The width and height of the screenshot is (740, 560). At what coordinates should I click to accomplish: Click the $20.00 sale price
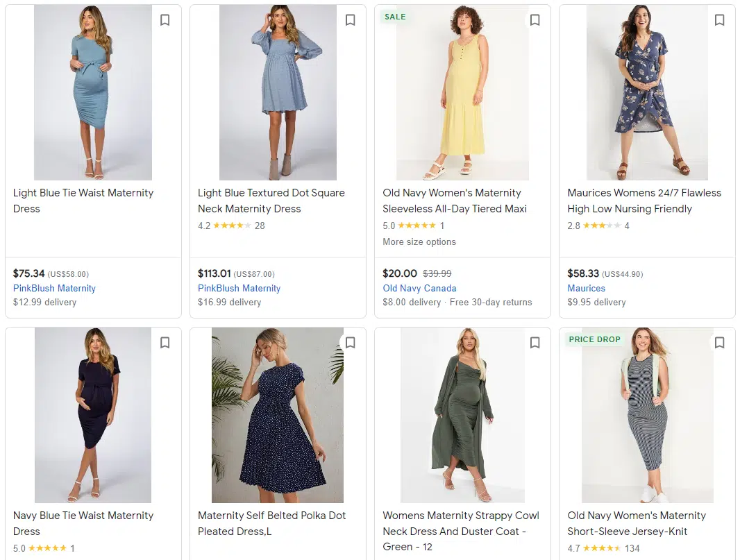point(400,273)
